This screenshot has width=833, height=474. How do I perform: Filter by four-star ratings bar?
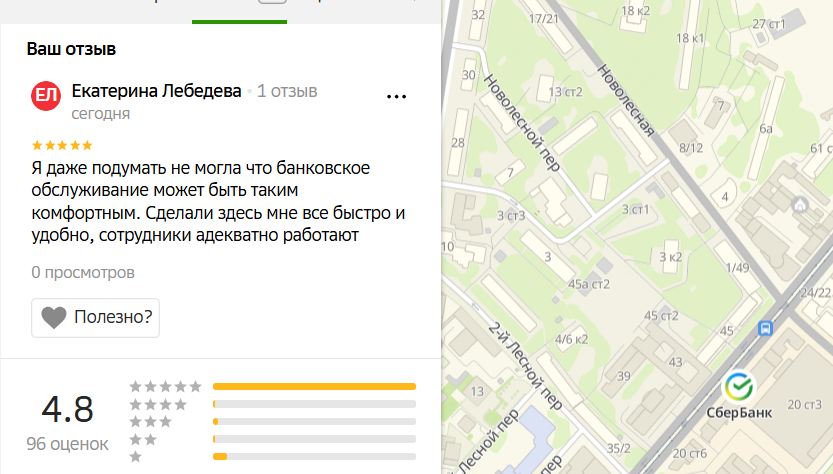pyautogui.click(x=314, y=404)
